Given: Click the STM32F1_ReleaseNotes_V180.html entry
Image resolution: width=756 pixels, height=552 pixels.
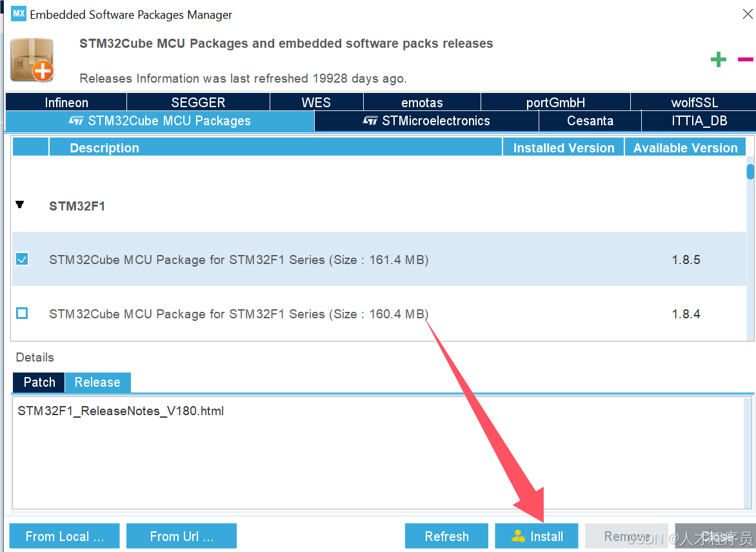Looking at the screenshot, I should coord(121,411).
